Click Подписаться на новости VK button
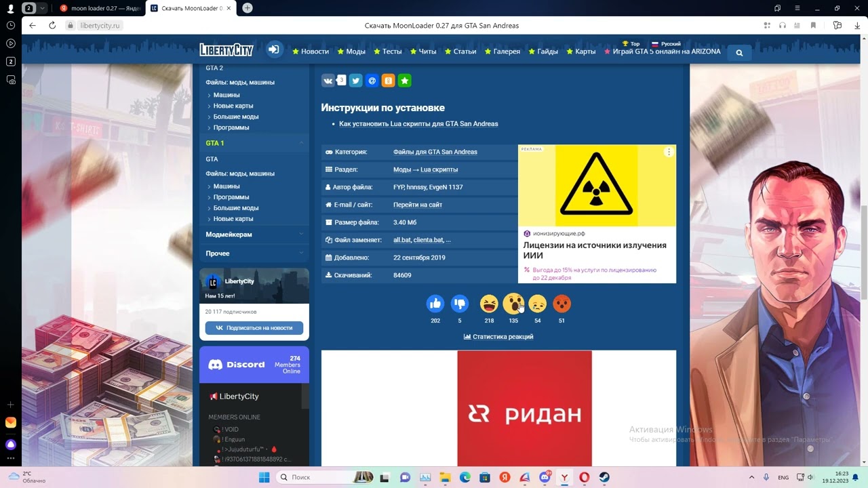 click(254, 327)
